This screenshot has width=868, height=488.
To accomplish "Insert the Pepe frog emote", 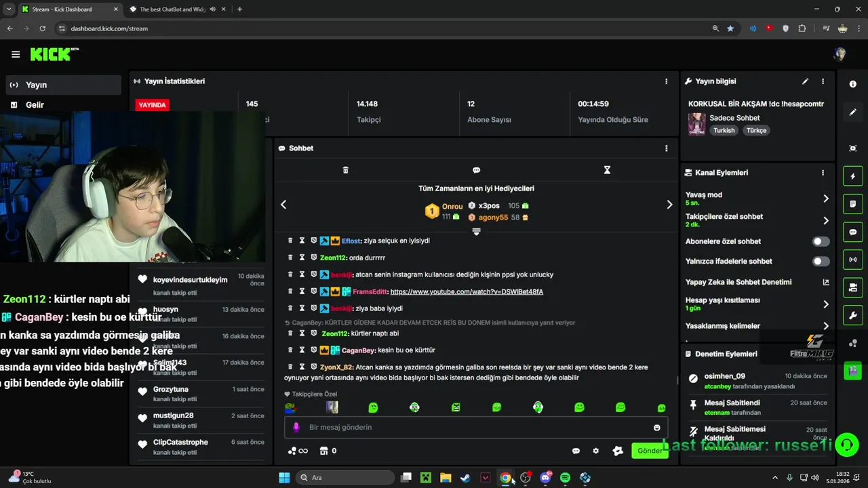I will coord(290,407).
